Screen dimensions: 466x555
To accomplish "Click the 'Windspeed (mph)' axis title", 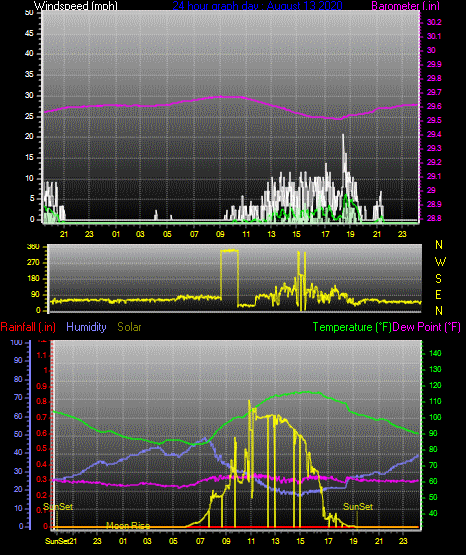I will point(75,6).
